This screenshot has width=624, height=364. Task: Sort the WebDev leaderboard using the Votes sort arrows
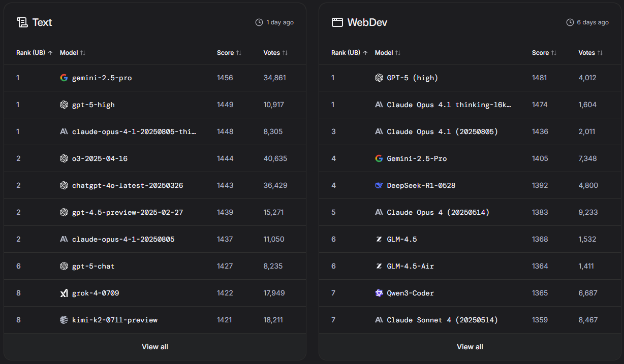[x=600, y=53]
